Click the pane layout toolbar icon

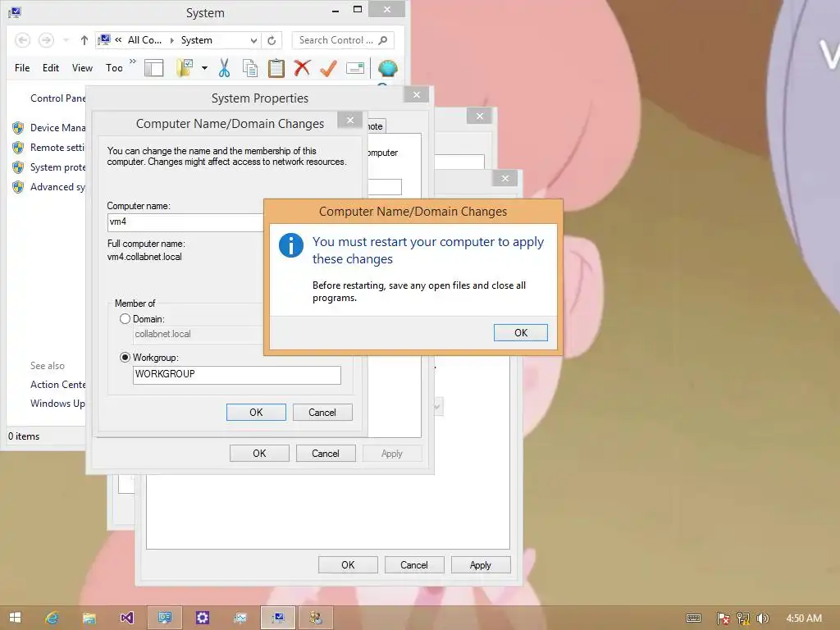click(153, 68)
